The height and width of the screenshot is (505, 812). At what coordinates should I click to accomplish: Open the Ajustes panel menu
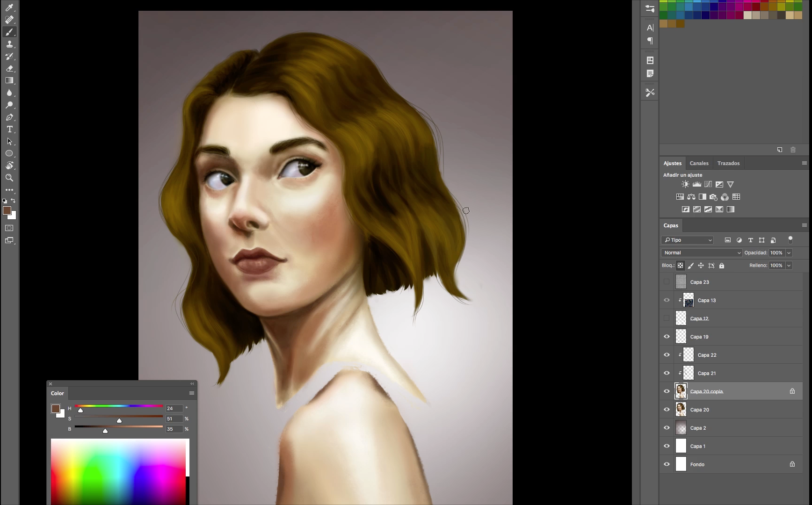805,163
